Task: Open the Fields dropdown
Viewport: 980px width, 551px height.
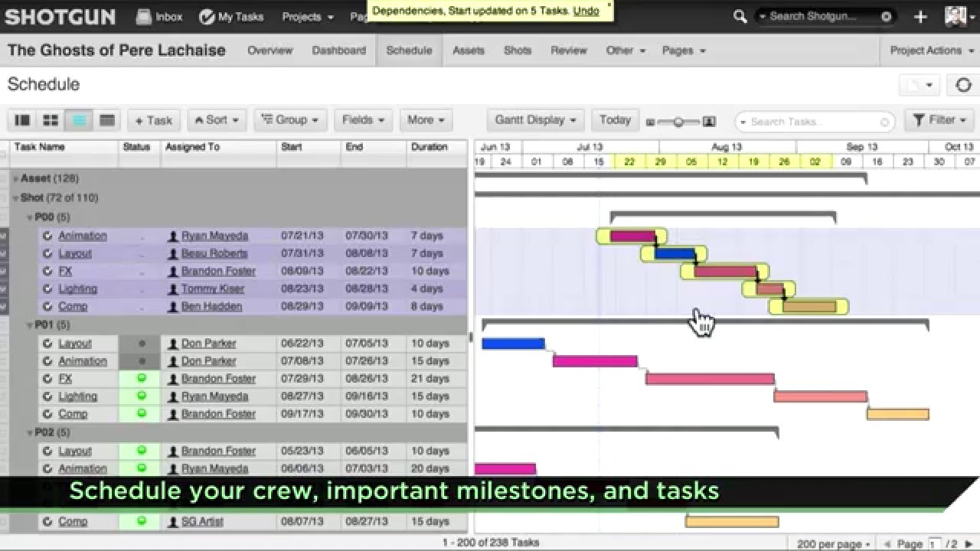Action: coord(363,120)
